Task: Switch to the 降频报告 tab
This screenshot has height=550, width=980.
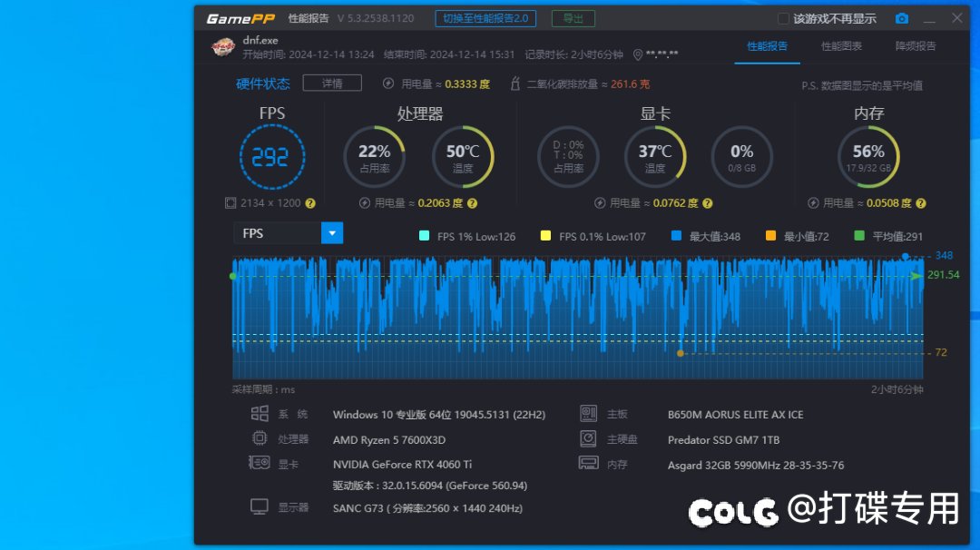Action: (916, 46)
